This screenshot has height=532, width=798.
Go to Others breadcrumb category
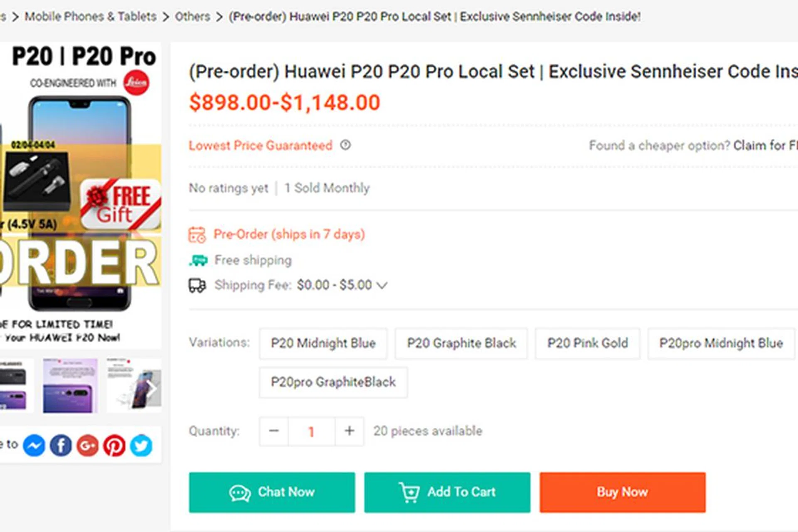pos(192,17)
